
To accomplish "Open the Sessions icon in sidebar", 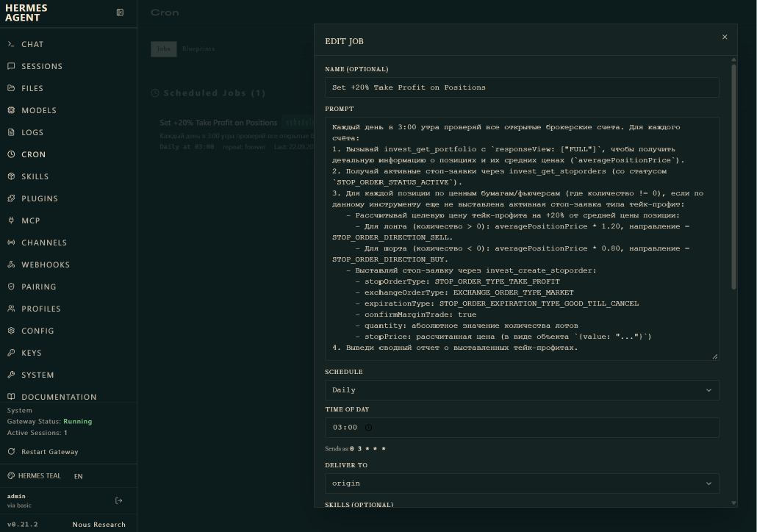I will 11,66.
